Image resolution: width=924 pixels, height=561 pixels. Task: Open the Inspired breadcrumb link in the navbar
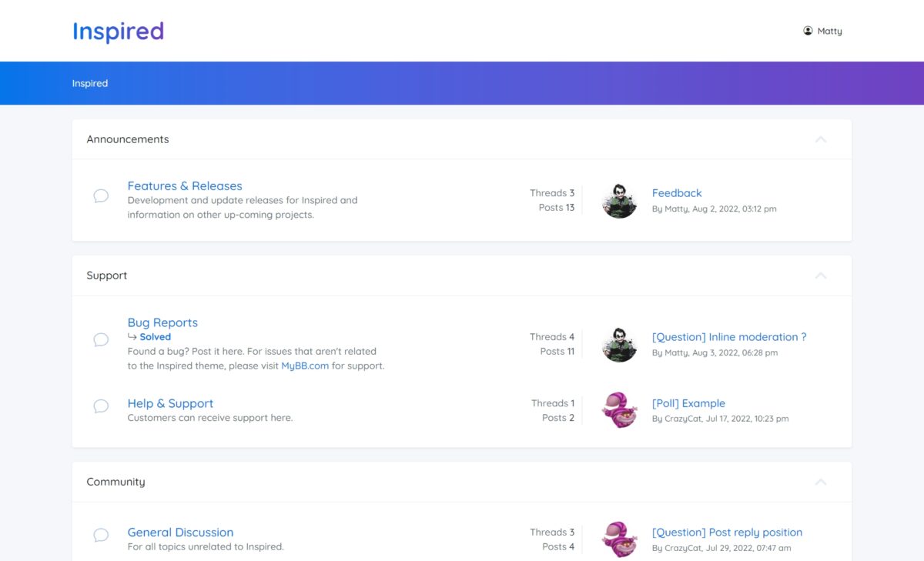pyautogui.click(x=90, y=83)
